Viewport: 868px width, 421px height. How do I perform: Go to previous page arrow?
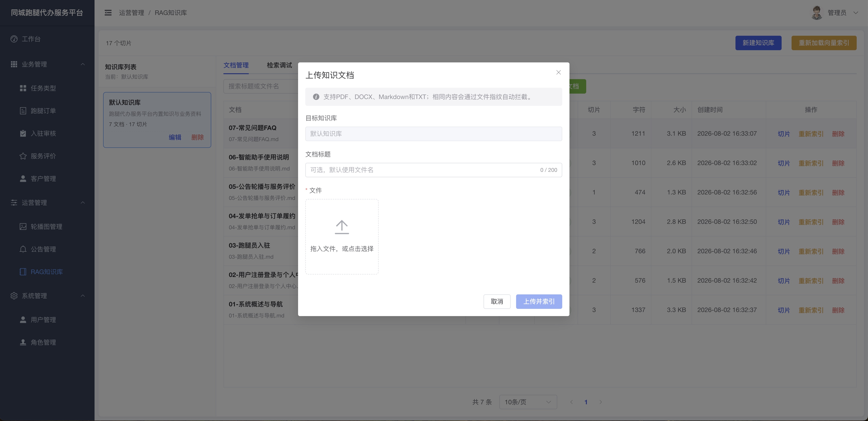tap(572, 402)
